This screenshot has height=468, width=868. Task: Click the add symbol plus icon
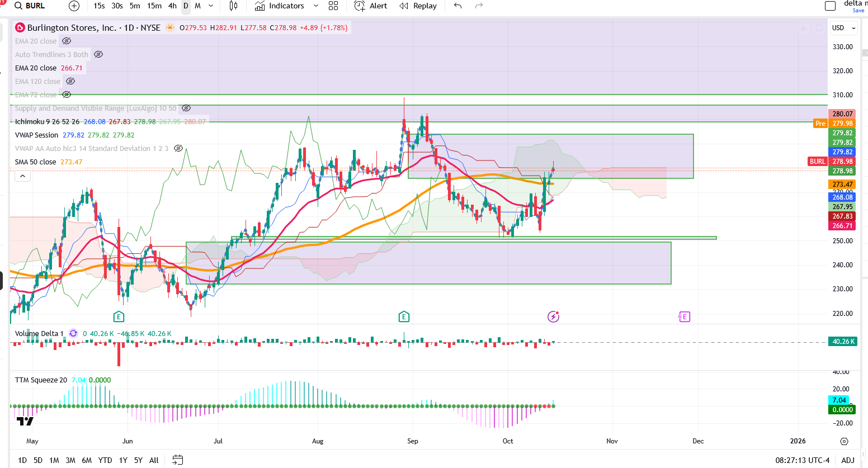point(74,6)
